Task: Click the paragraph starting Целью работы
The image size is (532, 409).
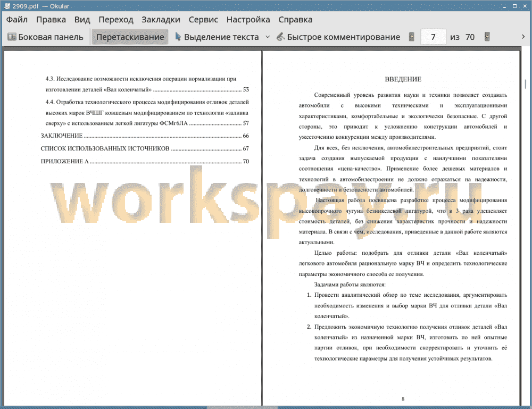Action: pos(403,263)
